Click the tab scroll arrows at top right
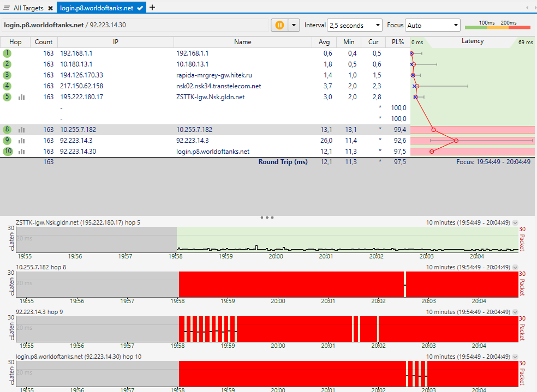Viewport: 537px width, 392px height. 530,8
